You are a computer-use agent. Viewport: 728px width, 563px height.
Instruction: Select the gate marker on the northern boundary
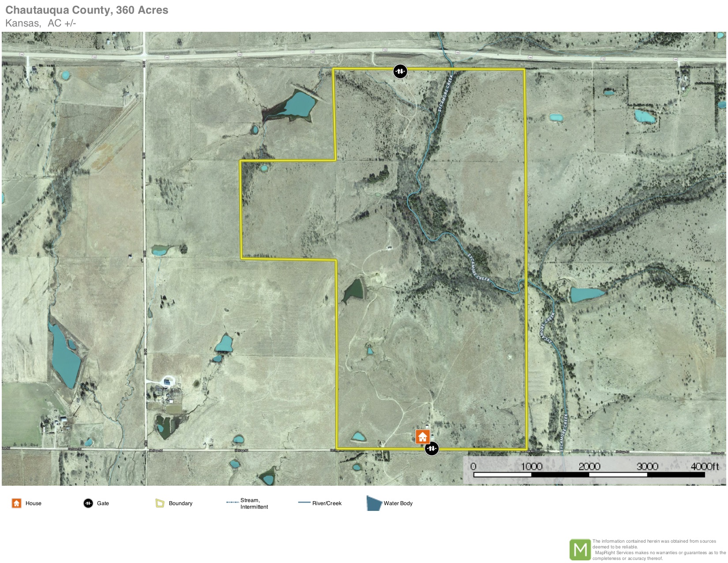[400, 71]
